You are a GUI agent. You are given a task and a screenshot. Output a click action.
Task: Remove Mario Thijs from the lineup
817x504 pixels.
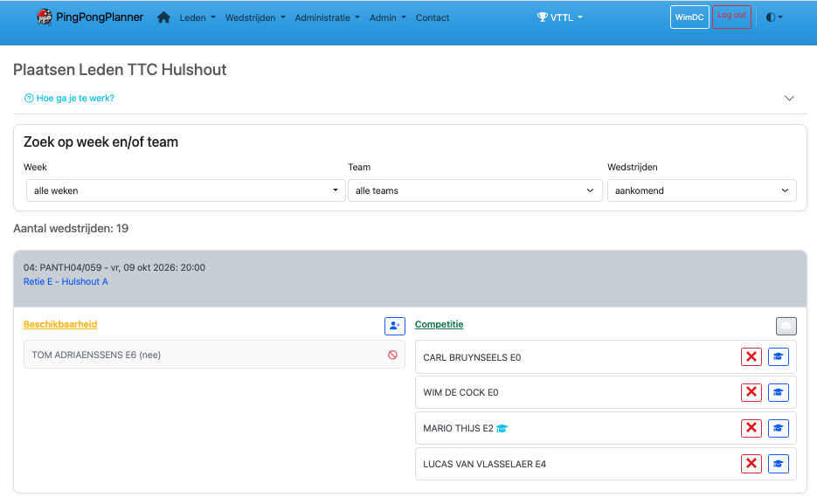(x=751, y=428)
